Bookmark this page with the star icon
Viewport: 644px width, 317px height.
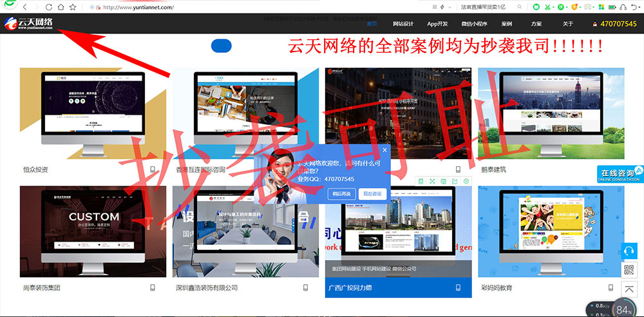73,7
